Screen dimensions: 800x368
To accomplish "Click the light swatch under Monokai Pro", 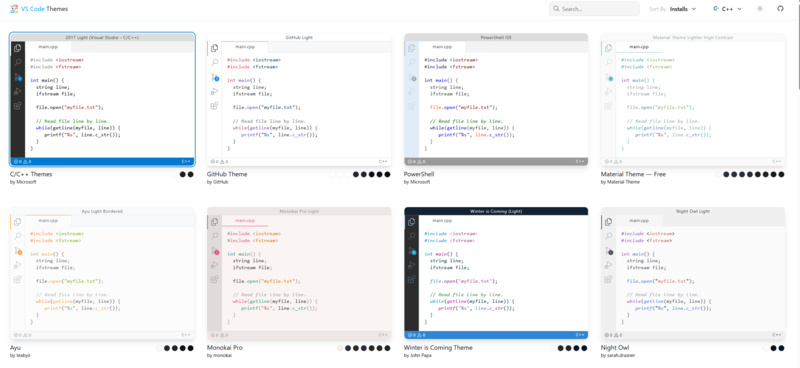I will pyautogui.click(x=340, y=348).
